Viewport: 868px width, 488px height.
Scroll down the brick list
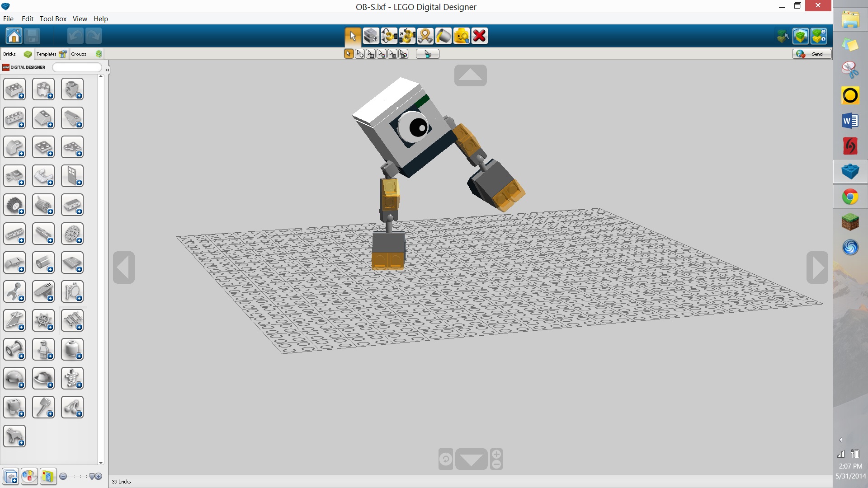(100, 462)
